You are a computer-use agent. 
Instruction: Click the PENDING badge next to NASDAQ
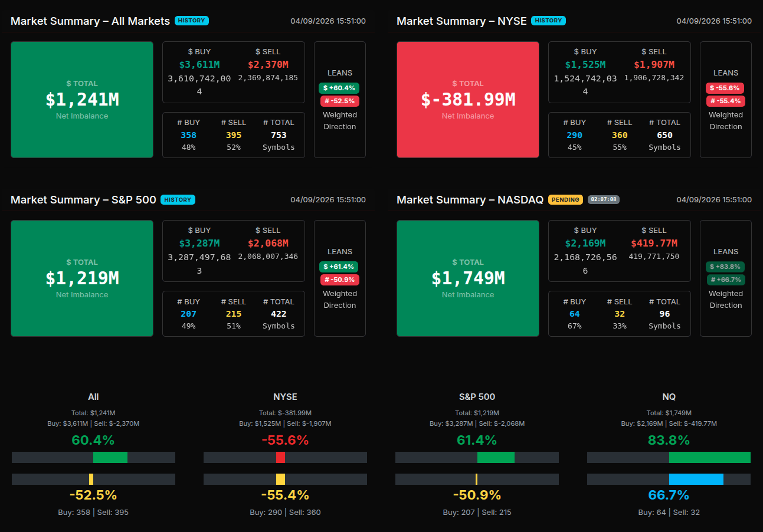point(565,200)
